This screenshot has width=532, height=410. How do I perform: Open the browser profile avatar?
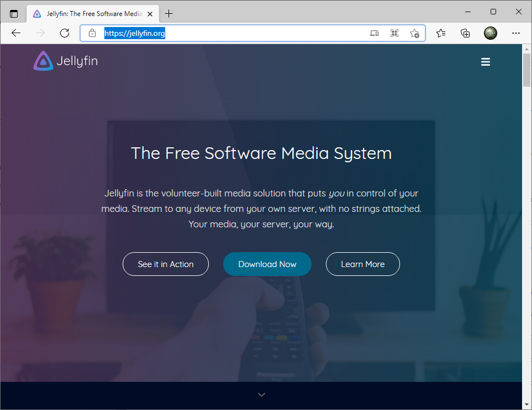click(x=490, y=33)
